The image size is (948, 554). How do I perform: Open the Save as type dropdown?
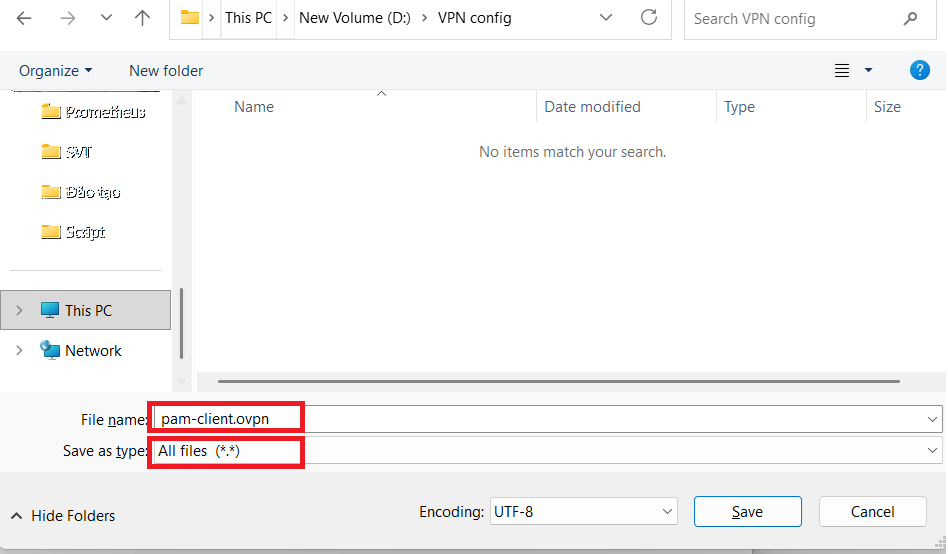point(544,451)
